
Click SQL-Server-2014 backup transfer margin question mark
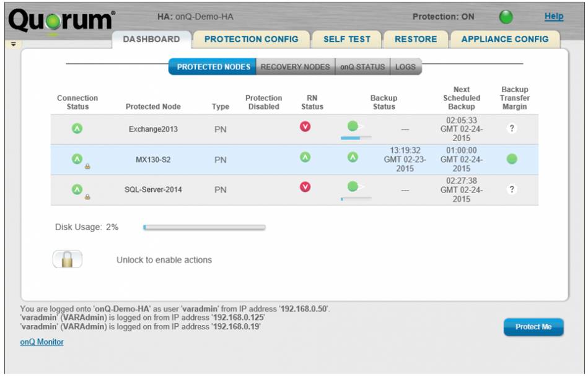click(x=512, y=189)
